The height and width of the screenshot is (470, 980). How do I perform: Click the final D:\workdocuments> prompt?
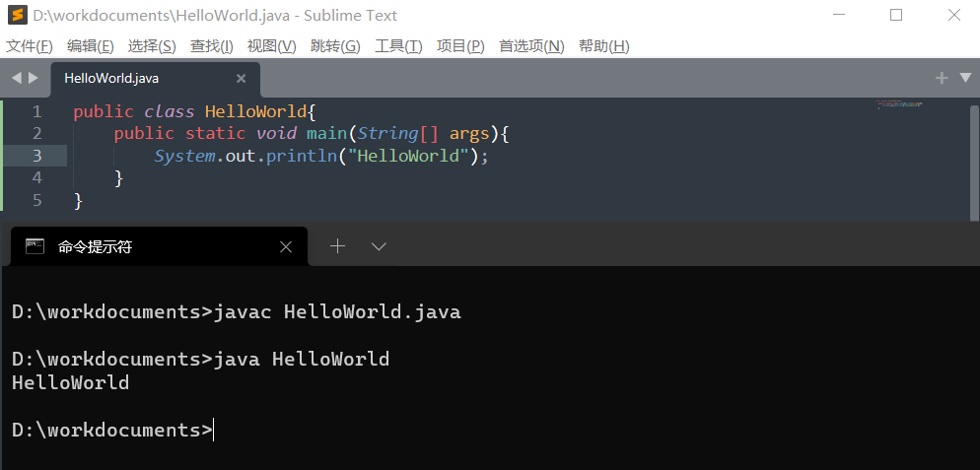point(112,430)
